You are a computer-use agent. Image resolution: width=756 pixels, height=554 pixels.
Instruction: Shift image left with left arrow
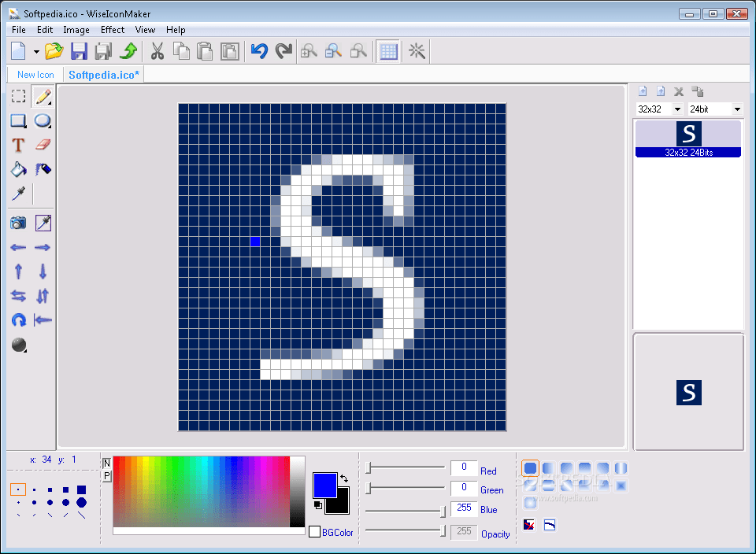click(18, 248)
